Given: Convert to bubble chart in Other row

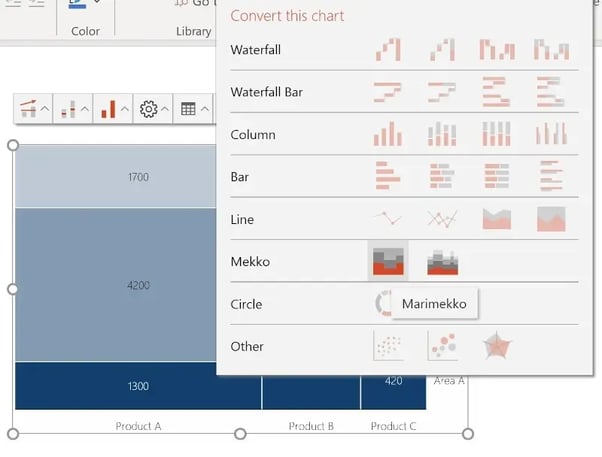Looking at the screenshot, I should click(x=442, y=346).
